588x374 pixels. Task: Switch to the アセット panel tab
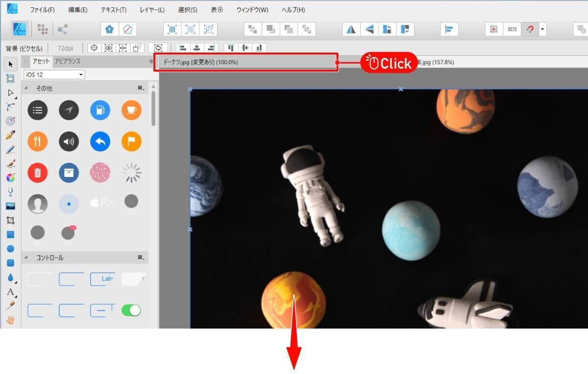(x=41, y=61)
